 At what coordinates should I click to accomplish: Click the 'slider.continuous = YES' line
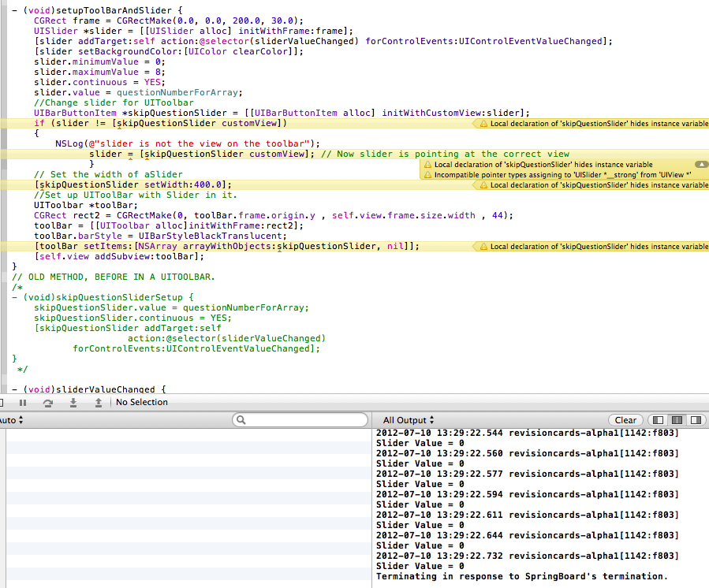[99, 82]
